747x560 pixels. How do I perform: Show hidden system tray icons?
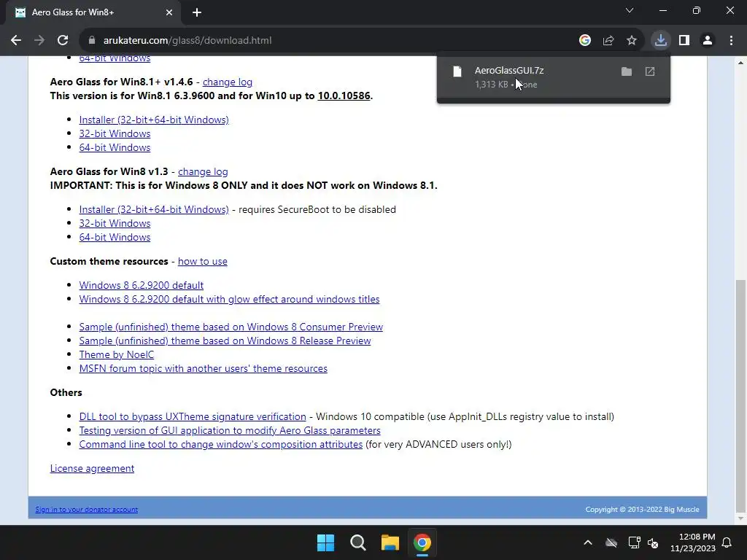(588, 542)
